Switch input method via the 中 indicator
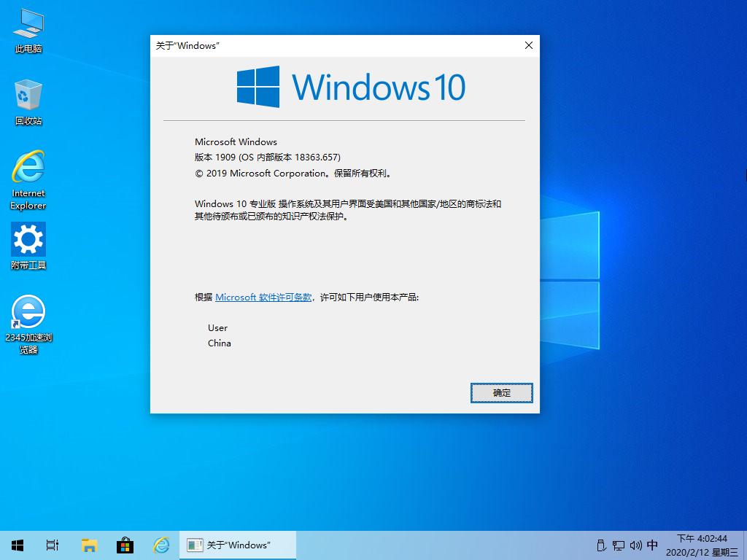The height and width of the screenshot is (560, 747). pos(653,545)
